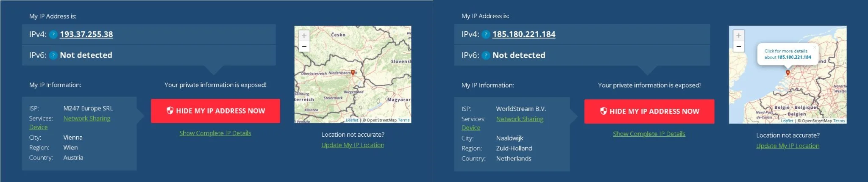Click the help icon beside IPv4 185.180.221.184

click(x=486, y=35)
